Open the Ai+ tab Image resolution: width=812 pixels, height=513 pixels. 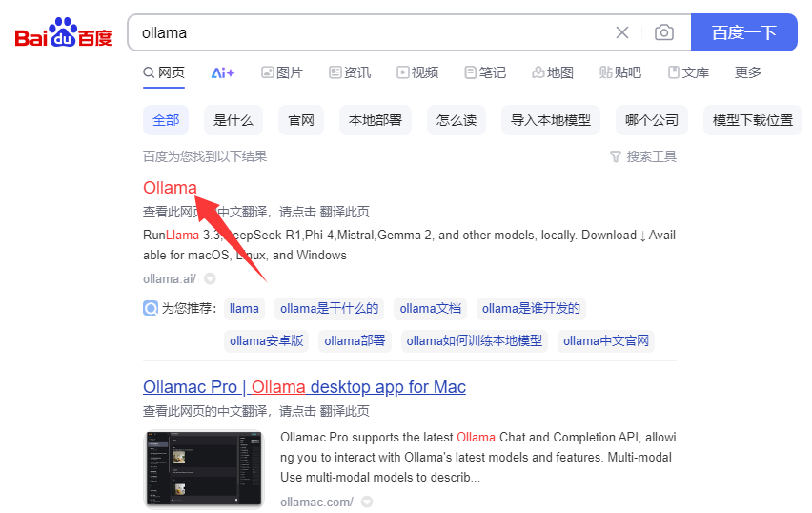[x=223, y=72]
